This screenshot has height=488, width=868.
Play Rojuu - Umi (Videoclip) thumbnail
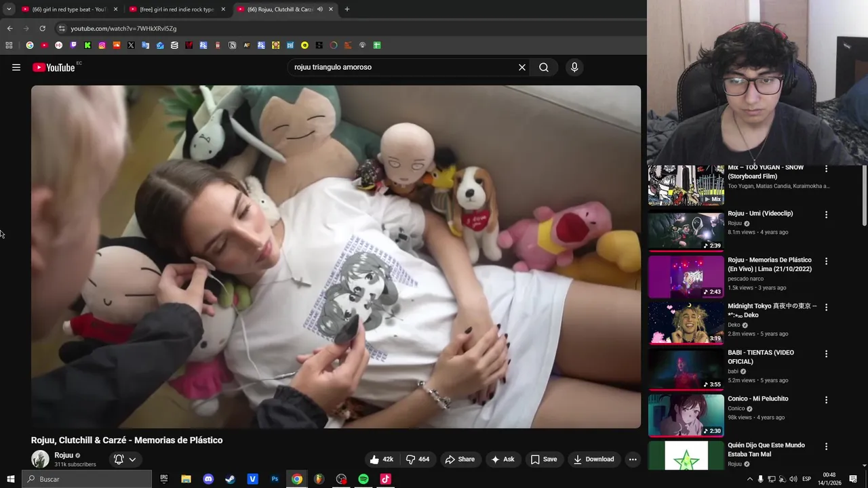click(x=686, y=230)
